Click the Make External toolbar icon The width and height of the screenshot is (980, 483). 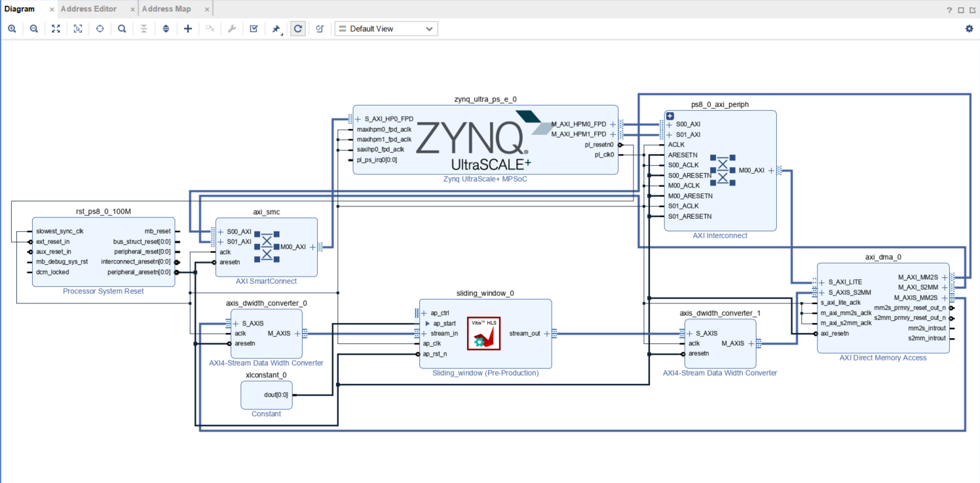(x=210, y=29)
